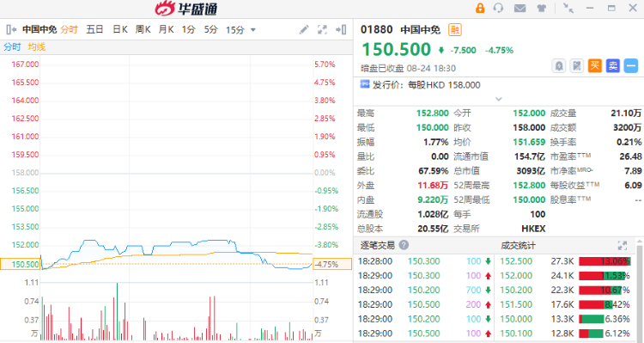Open the skin theme shirt icon
Viewport: 644px width, 343px height.
pos(541,8)
